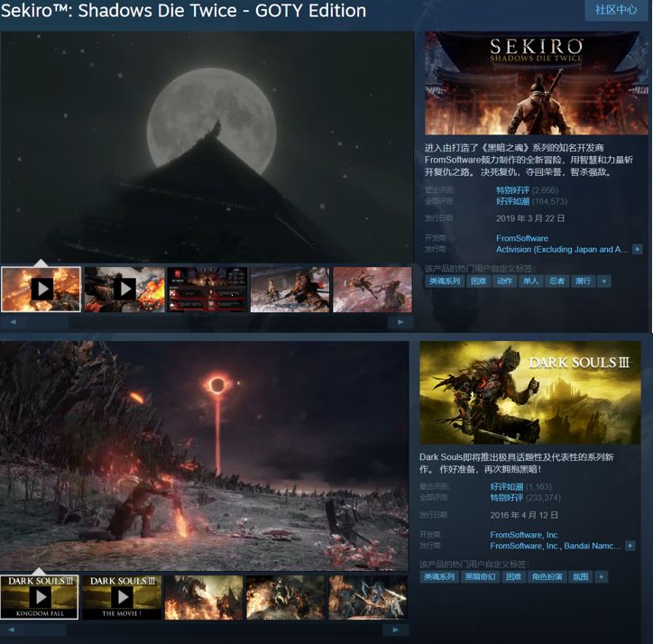Click the Sekiro GOTY Edition page title
This screenshot has width=653, height=644.
[x=183, y=11]
